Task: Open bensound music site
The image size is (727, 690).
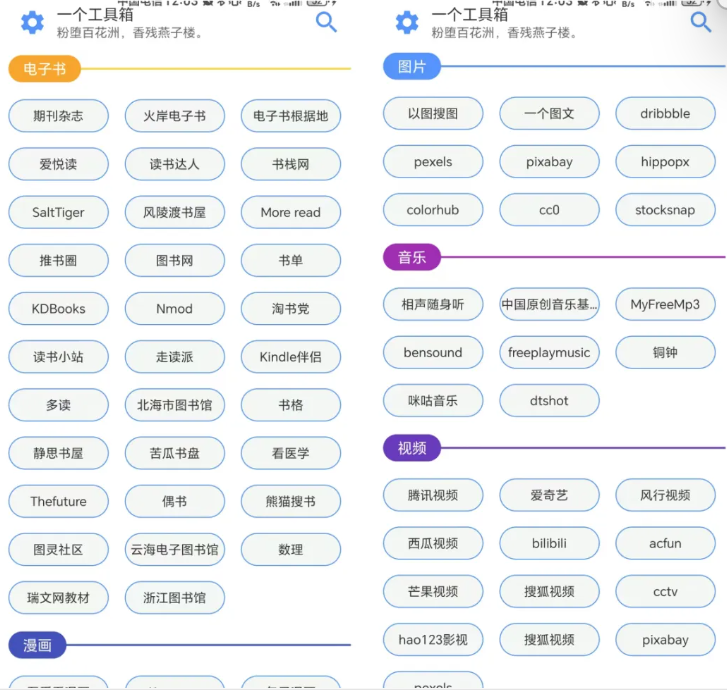Action: coord(433,352)
